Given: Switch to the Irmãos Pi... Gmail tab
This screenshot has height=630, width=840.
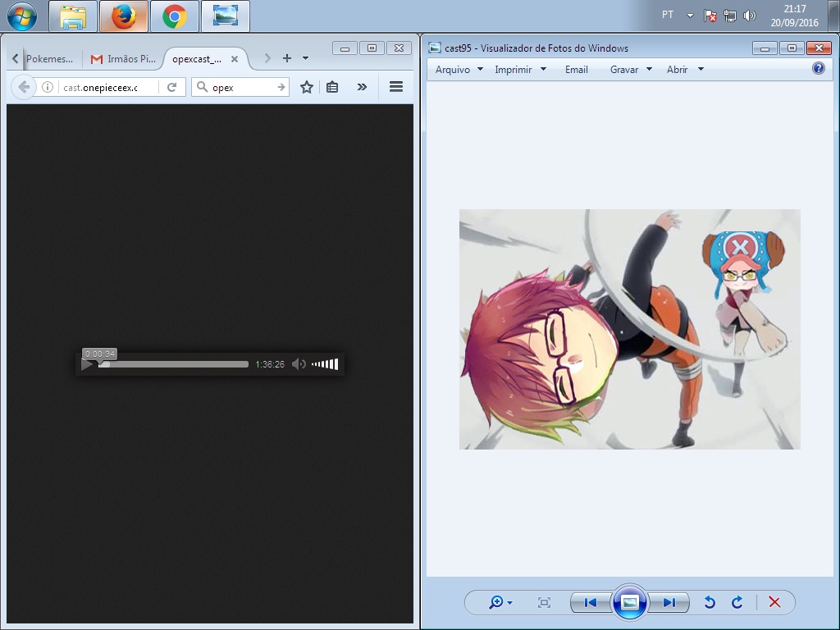Looking at the screenshot, I should pyautogui.click(x=124, y=59).
